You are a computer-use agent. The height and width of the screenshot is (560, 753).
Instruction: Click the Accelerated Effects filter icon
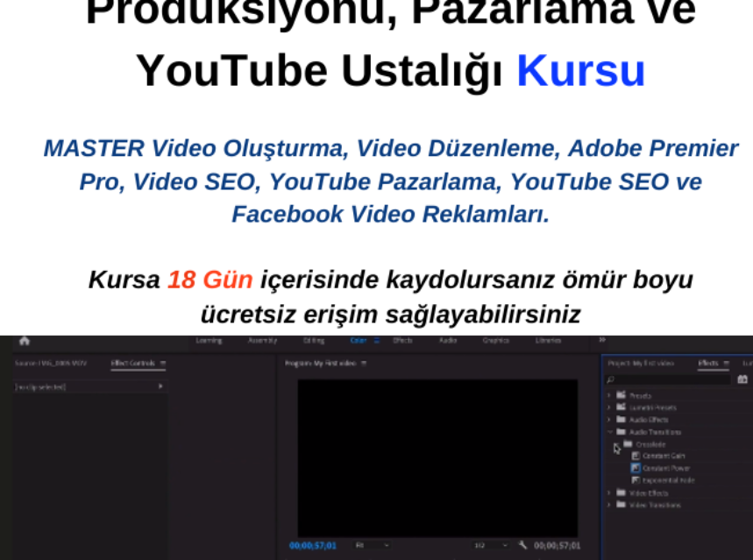click(742, 379)
